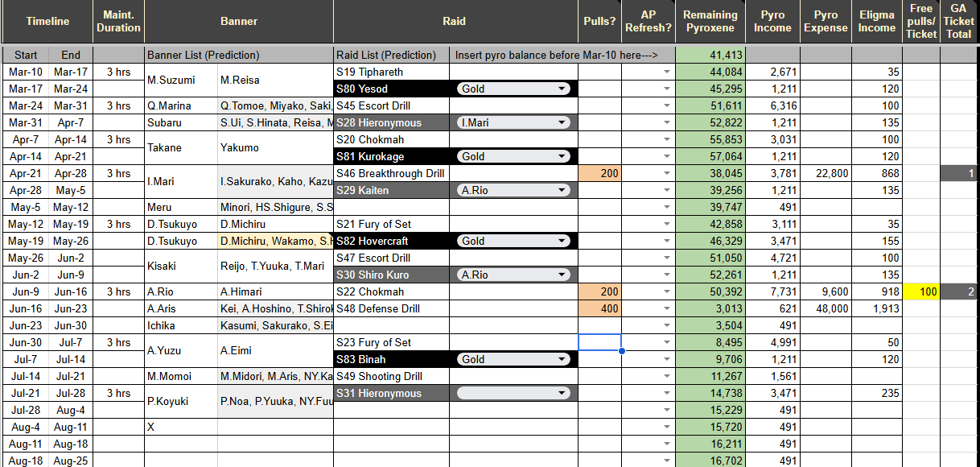Select the S46 Breakthrough Drill cell

[391, 173]
